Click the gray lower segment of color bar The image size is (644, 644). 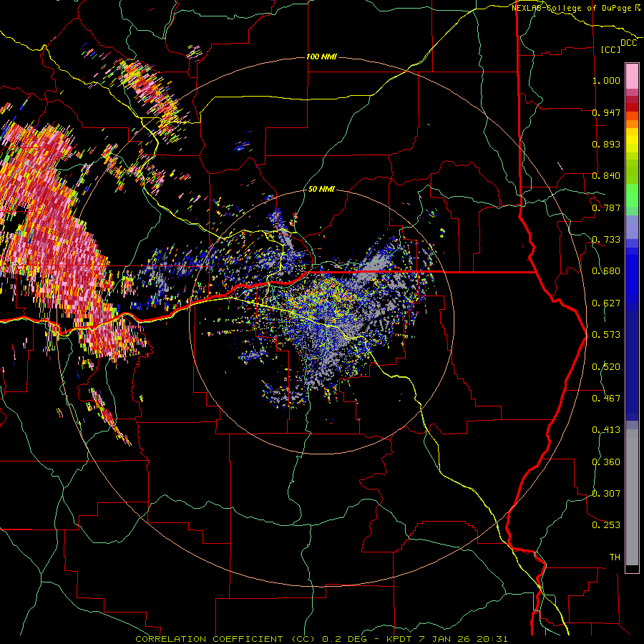tap(632, 497)
